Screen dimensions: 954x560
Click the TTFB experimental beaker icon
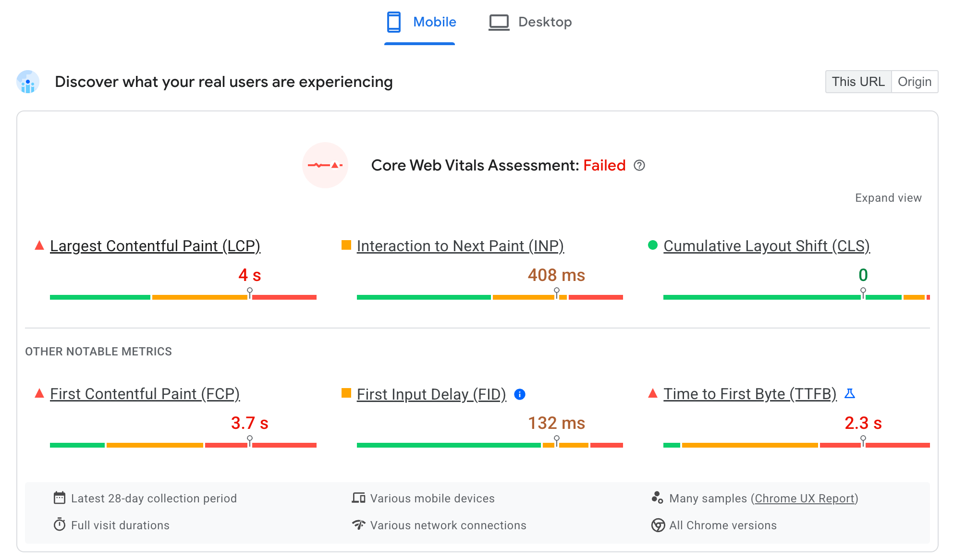click(x=850, y=393)
